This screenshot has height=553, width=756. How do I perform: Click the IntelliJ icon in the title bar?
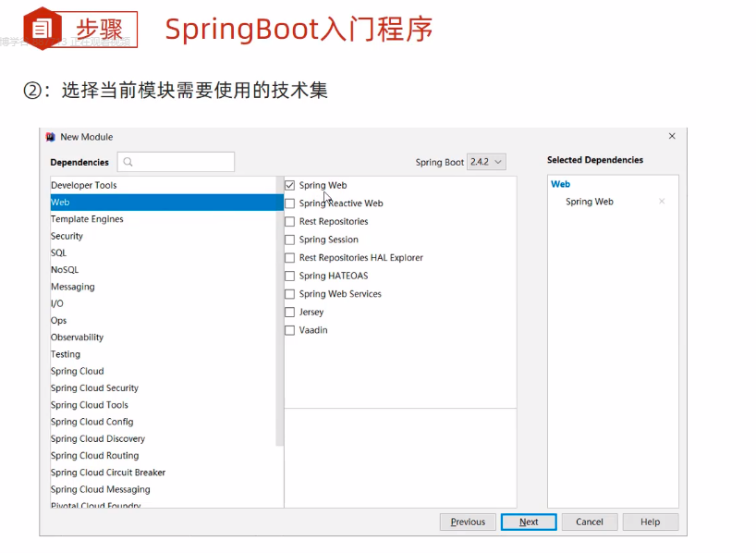point(50,137)
